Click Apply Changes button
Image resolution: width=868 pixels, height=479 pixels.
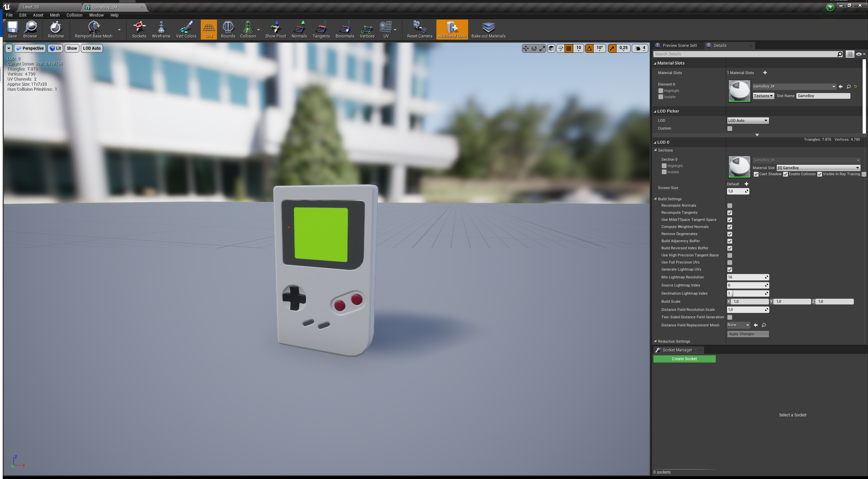coord(748,334)
